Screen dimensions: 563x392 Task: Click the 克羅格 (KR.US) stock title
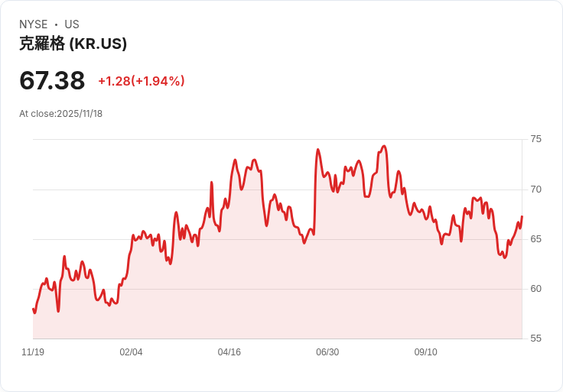coord(73,44)
